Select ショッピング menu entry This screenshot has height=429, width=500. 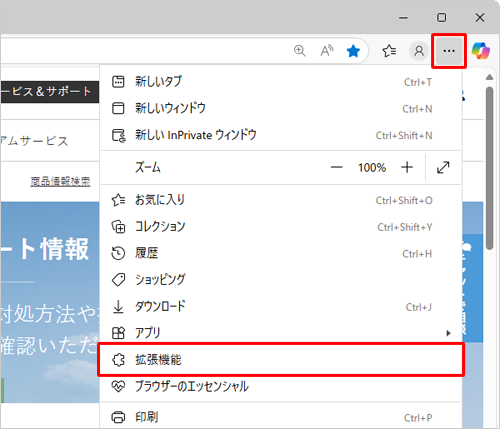(x=281, y=280)
